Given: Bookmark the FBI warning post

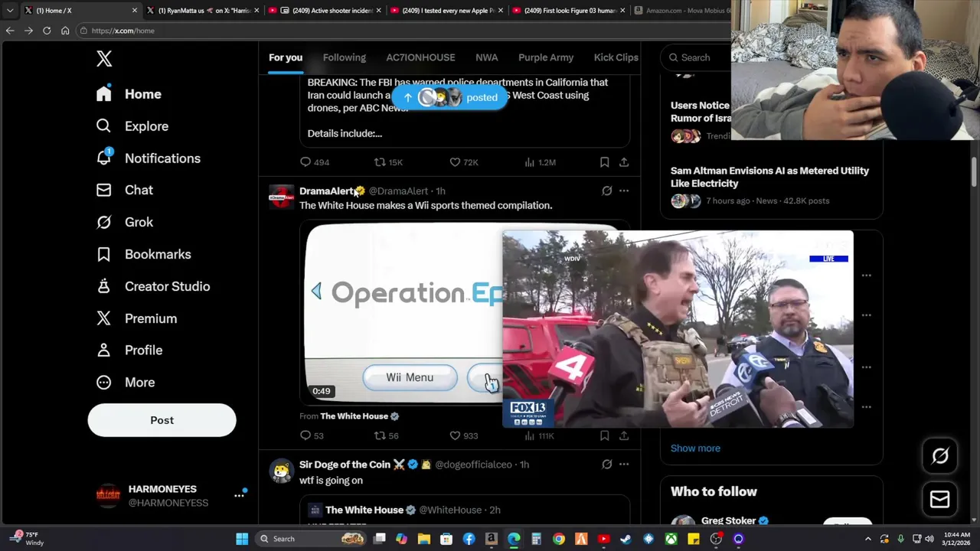Looking at the screenshot, I should tap(604, 162).
